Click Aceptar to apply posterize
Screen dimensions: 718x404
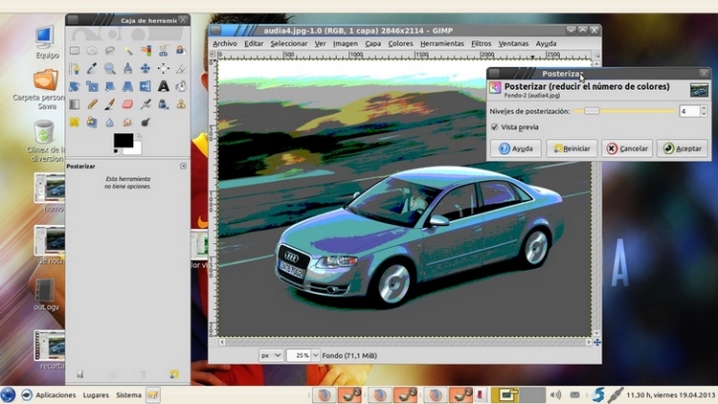(682, 148)
